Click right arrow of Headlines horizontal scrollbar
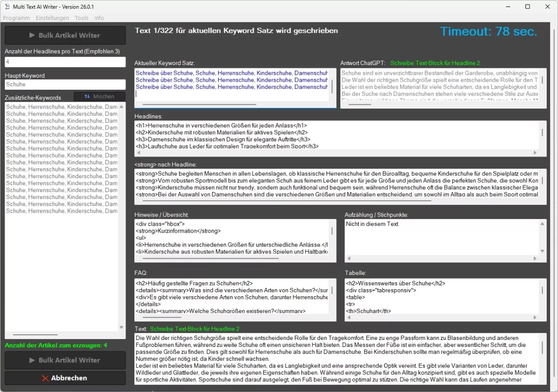Screen dimensions: 558x392 pyautogui.click(x=535, y=153)
